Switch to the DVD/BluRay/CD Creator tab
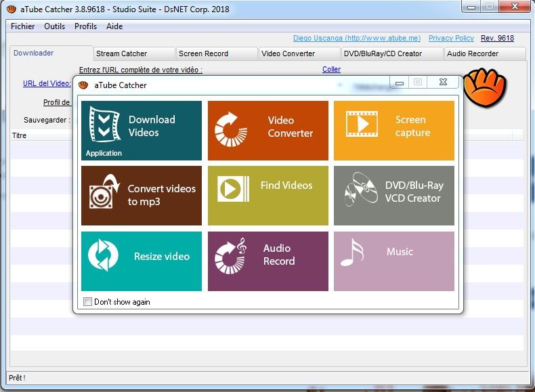 (x=391, y=53)
